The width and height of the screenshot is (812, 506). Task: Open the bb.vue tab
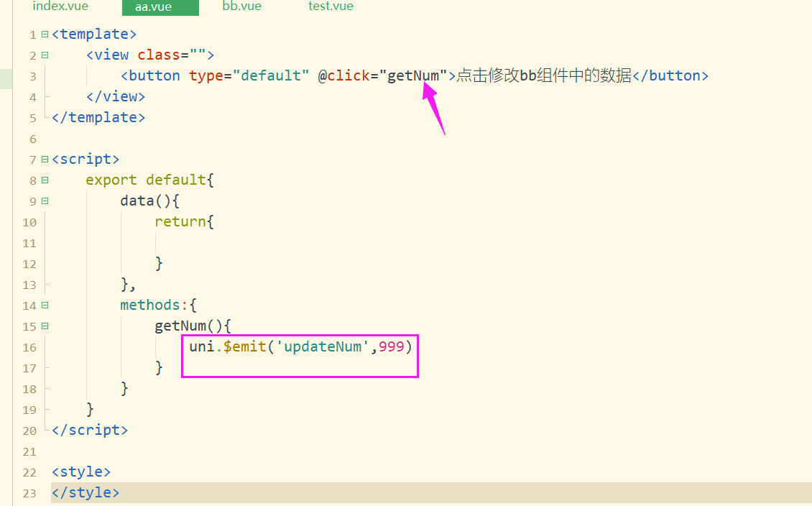(x=242, y=6)
